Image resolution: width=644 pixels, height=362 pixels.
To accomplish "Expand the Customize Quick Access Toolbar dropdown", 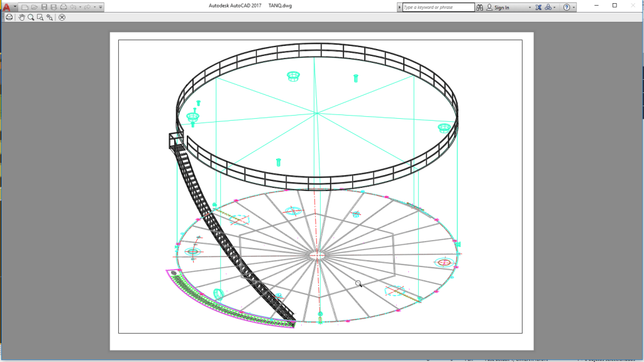I will [x=101, y=8].
